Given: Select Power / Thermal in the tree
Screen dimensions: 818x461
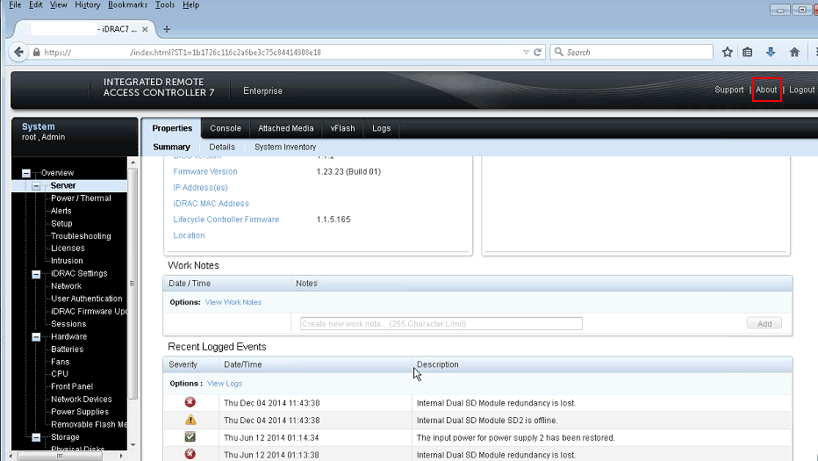Looking at the screenshot, I should click(81, 198).
